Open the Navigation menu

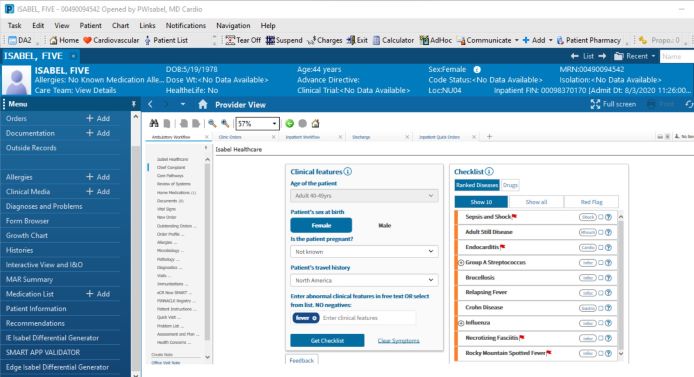pyautogui.click(x=233, y=26)
